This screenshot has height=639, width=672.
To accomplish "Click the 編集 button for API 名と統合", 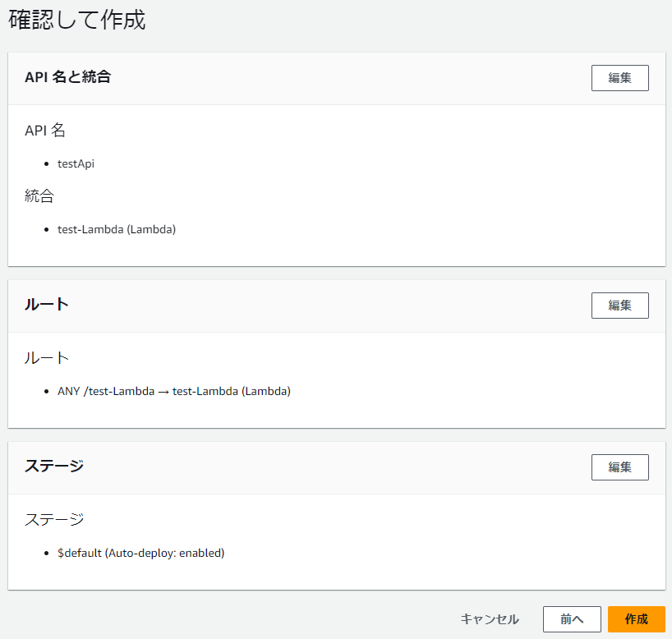I will tap(619, 77).
